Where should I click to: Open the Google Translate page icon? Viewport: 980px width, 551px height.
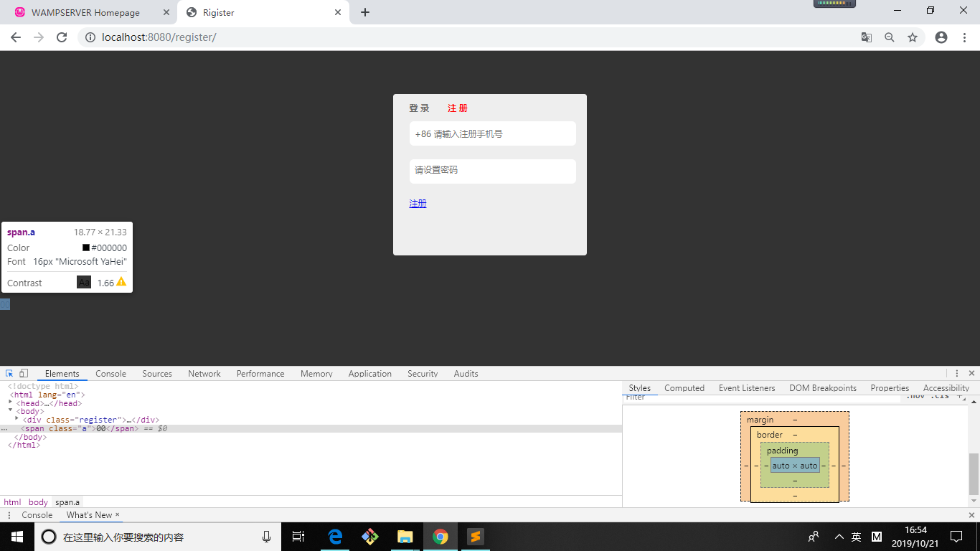coord(867,37)
